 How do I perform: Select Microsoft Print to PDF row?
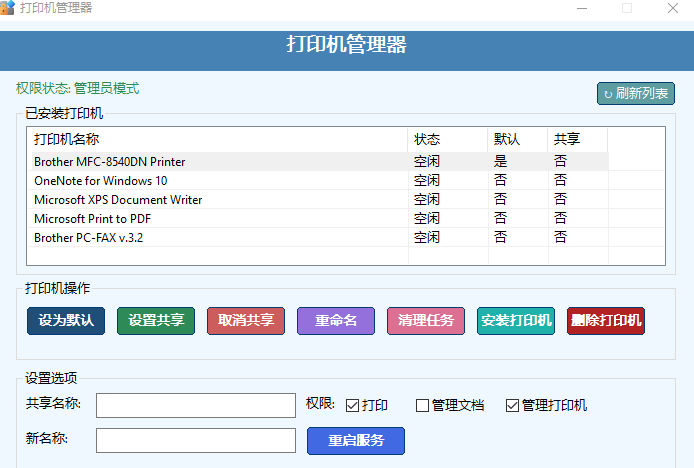point(93,218)
